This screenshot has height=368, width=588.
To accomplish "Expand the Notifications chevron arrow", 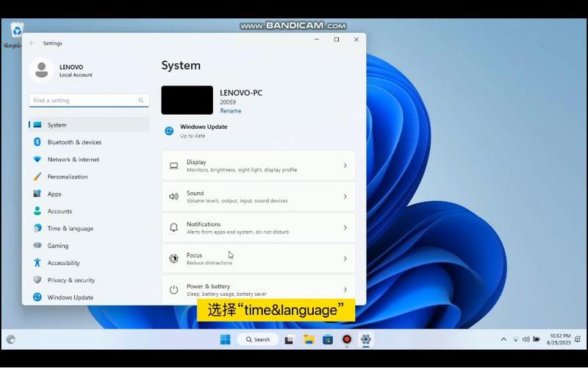I will tap(345, 227).
